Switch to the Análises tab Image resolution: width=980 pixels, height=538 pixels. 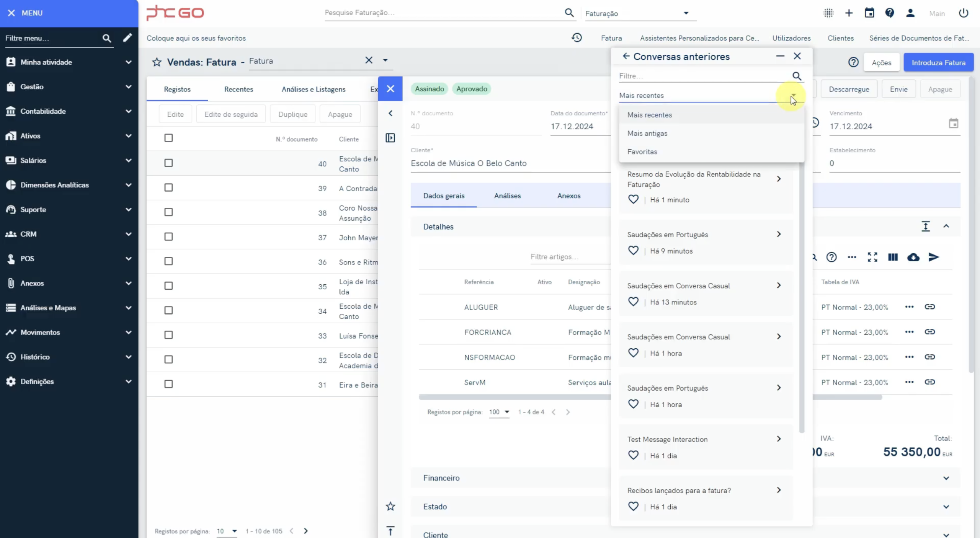(x=507, y=196)
